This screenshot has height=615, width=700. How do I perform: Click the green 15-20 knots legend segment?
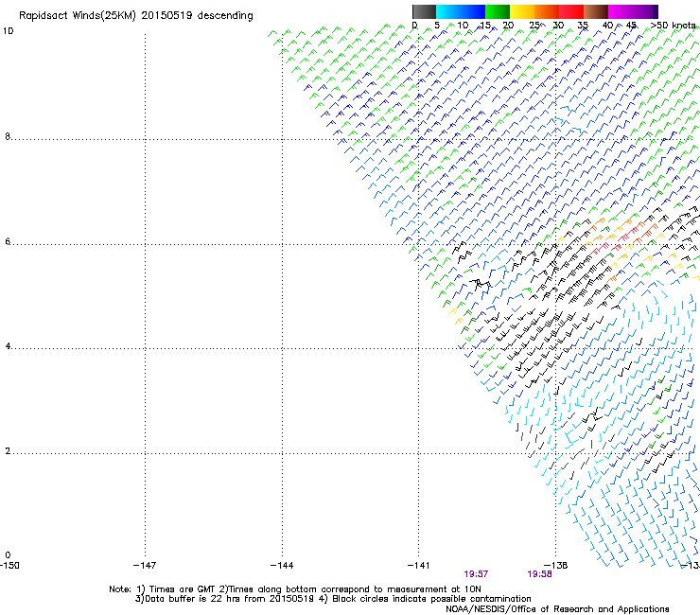coord(498,11)
